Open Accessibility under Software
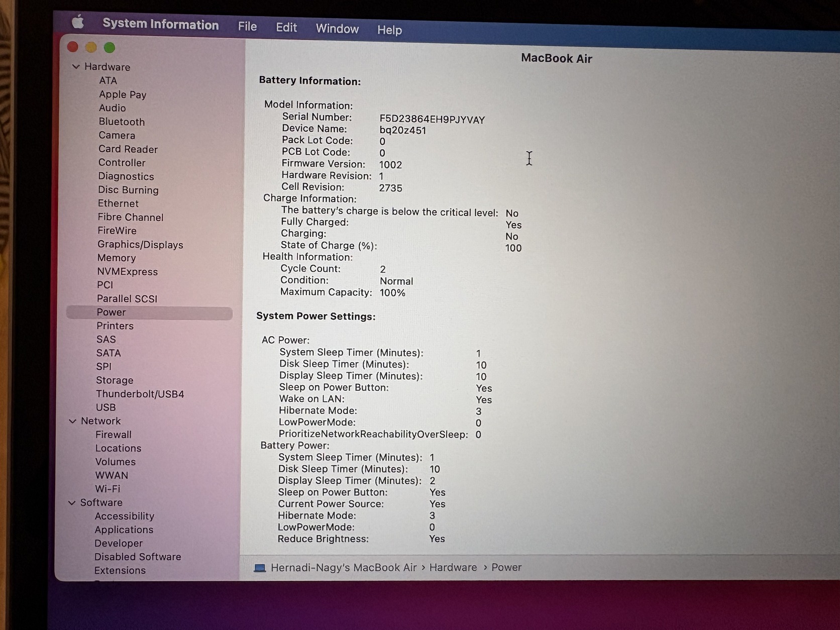Screen dimensions: 840x630 (x=125, y=516)
